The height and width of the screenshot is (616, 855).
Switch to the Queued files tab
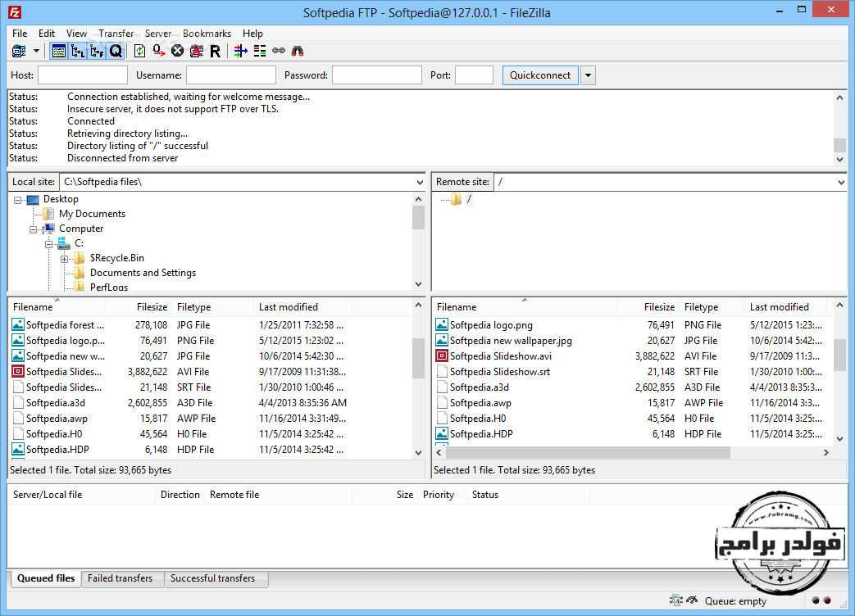click(x=46, y=578)
